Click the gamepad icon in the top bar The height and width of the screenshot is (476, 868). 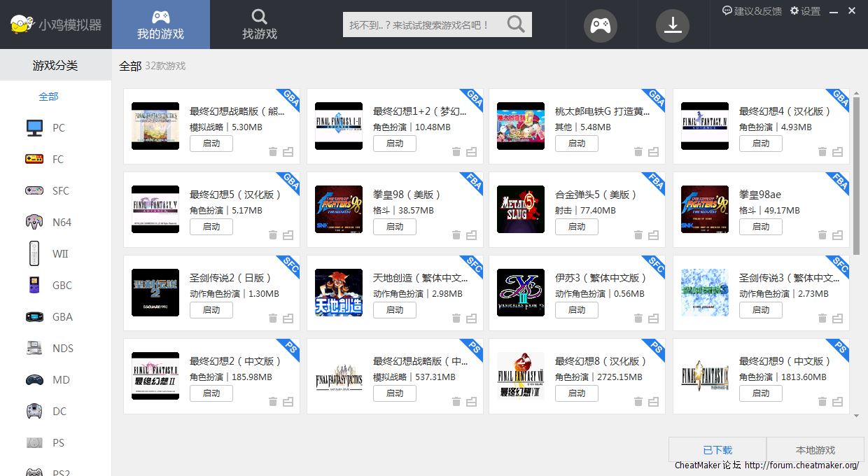coord(601,25)
